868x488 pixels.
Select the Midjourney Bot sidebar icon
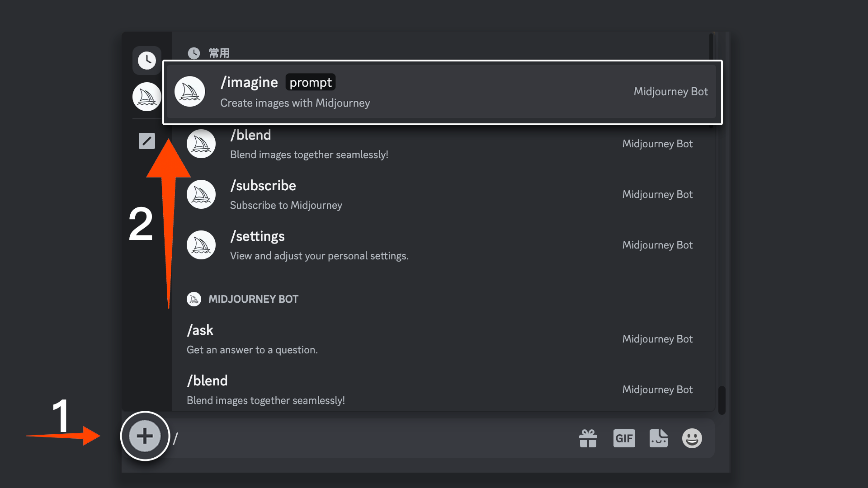point(146,97)
